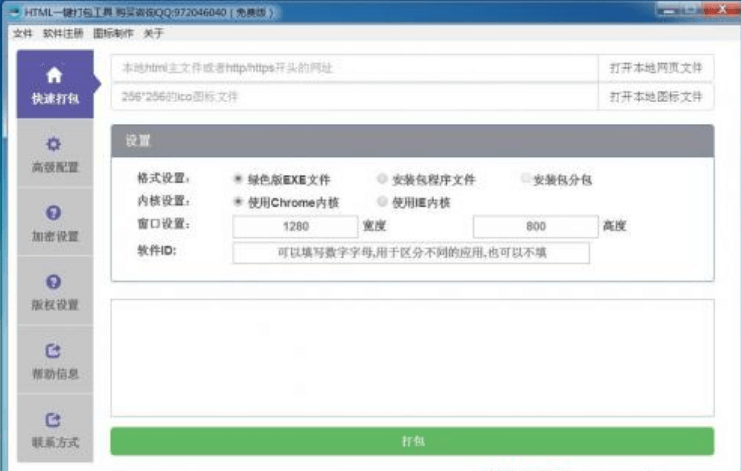Open the 联系方式 sidebar tab

pos(55,429)
